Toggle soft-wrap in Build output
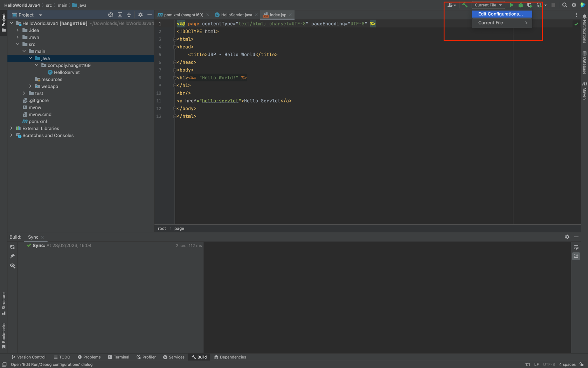 pos(576,247)
